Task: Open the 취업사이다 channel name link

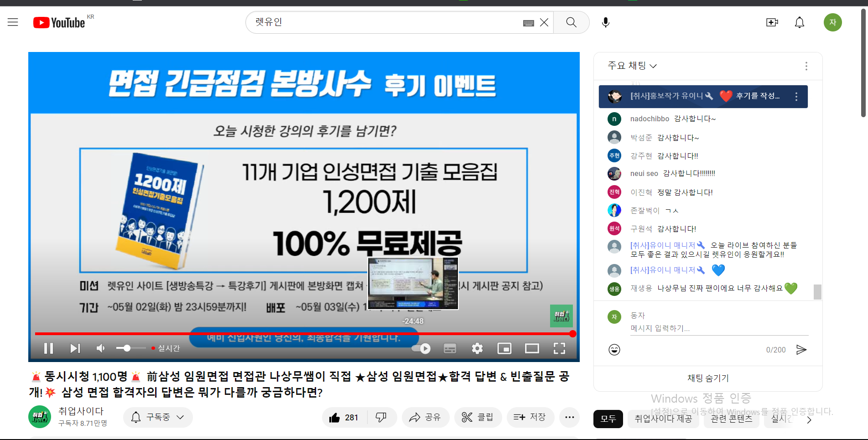Action: [81, 411]
